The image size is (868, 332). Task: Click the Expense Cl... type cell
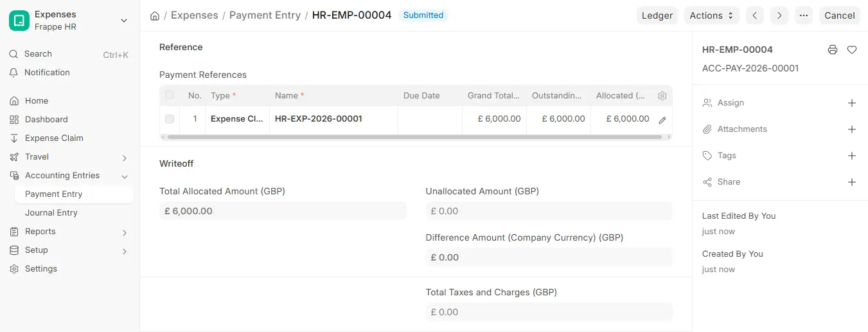238,119
